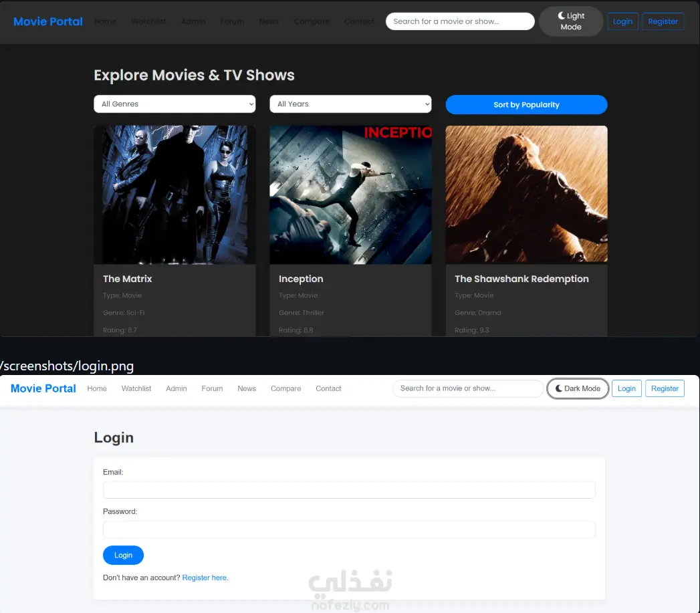Click 'Type: Movie' under The Matrix
700x613 pixels.
122,295
